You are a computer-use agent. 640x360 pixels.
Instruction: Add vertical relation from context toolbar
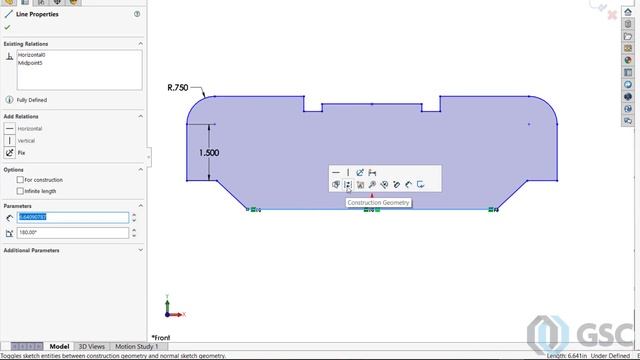click(348, 173)
